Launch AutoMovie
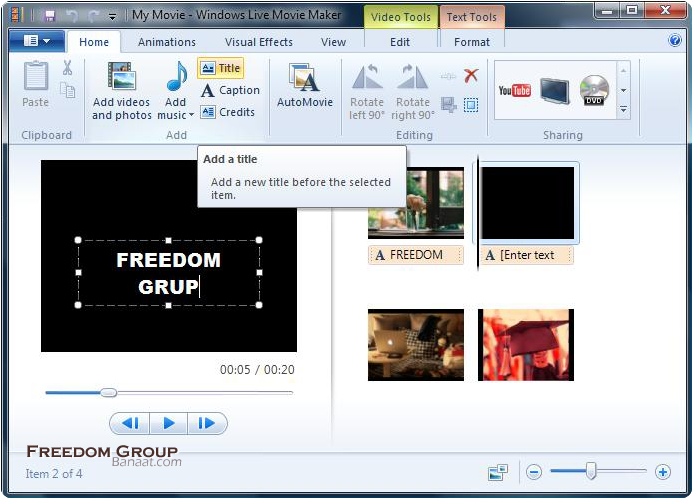This screenshot has height=502, width=696. pyautogui.click(x=304, y=86)
